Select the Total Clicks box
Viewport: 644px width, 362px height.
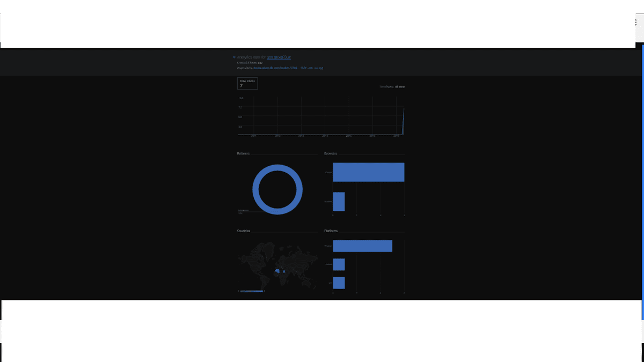[x=247, y=83]
